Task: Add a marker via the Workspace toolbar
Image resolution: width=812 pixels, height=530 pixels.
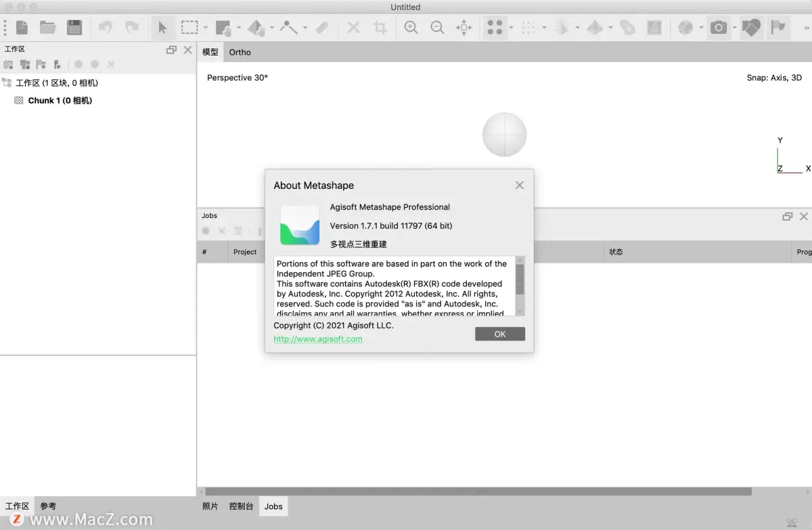Action: [x=40, y=64]
